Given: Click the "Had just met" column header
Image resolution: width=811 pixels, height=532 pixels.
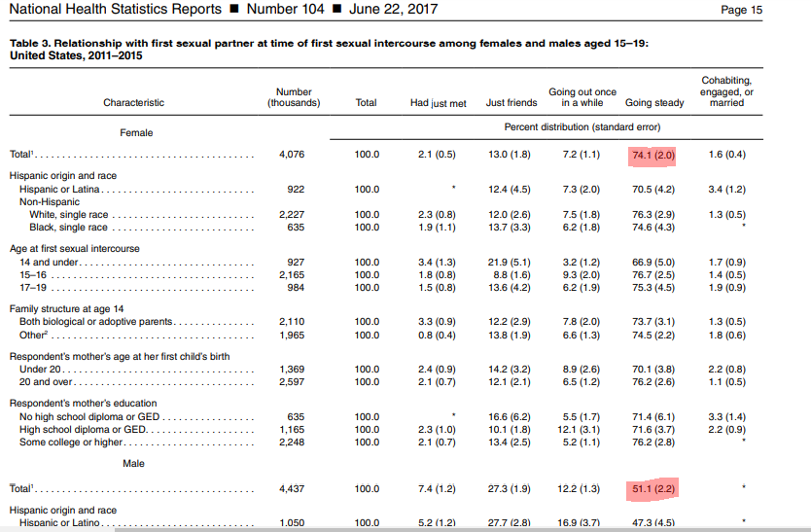Looking at the screenshot, I should click(439, 103).
